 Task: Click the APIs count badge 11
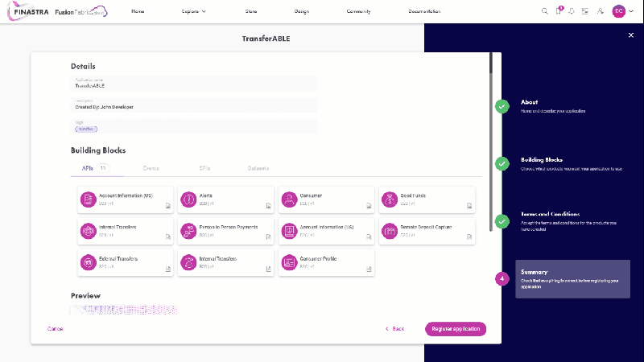point(103,168)
